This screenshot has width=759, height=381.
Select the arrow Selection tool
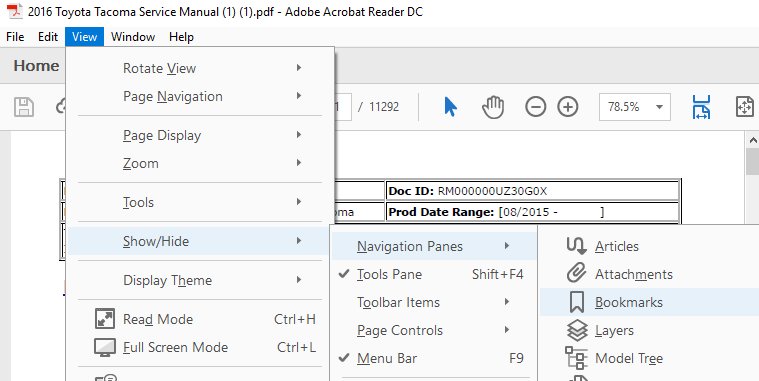click(450, 107)
